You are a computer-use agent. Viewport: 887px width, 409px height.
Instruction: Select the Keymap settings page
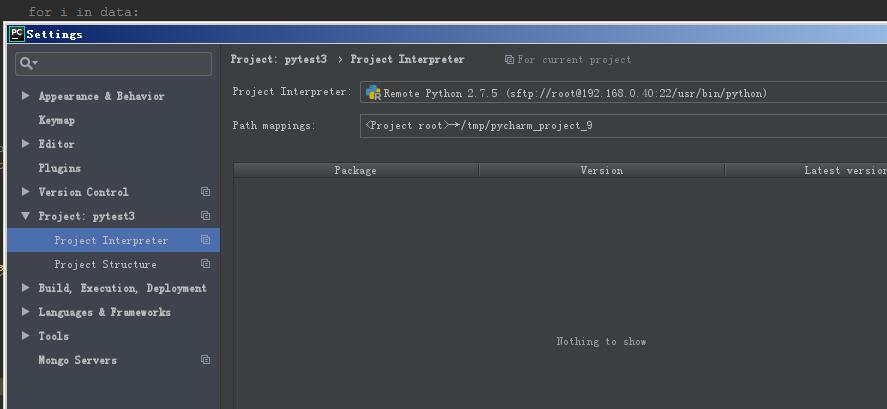point(57,120)
